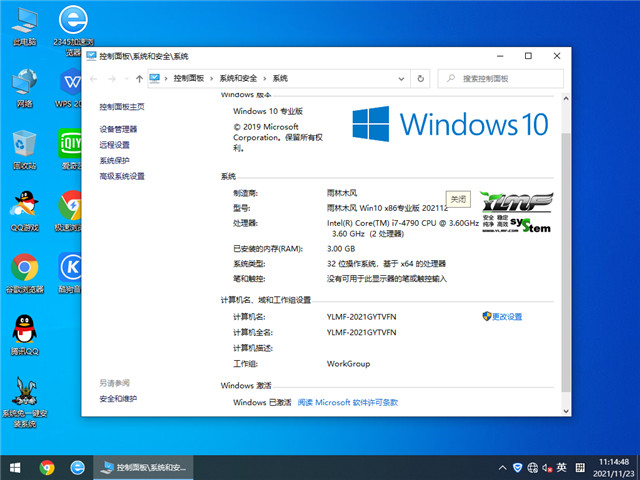640x480 pixels.
Task: Open the This PC desktop icon
Action: (24, 27)
